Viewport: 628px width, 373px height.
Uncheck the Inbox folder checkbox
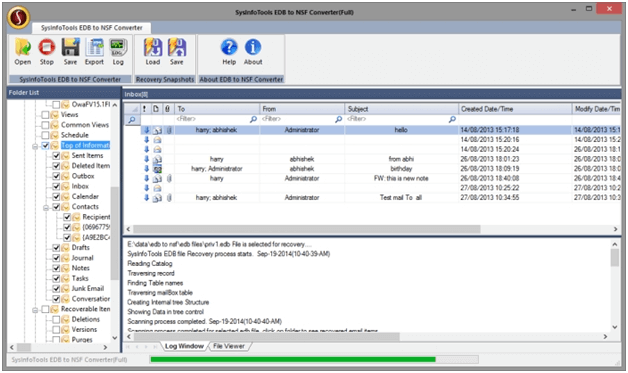click(x=56, y=186)
